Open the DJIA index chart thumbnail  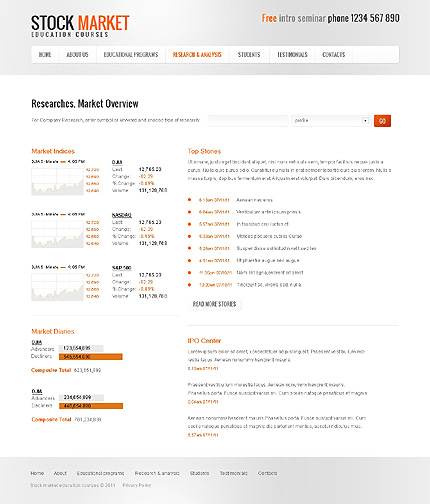[57, 181]
